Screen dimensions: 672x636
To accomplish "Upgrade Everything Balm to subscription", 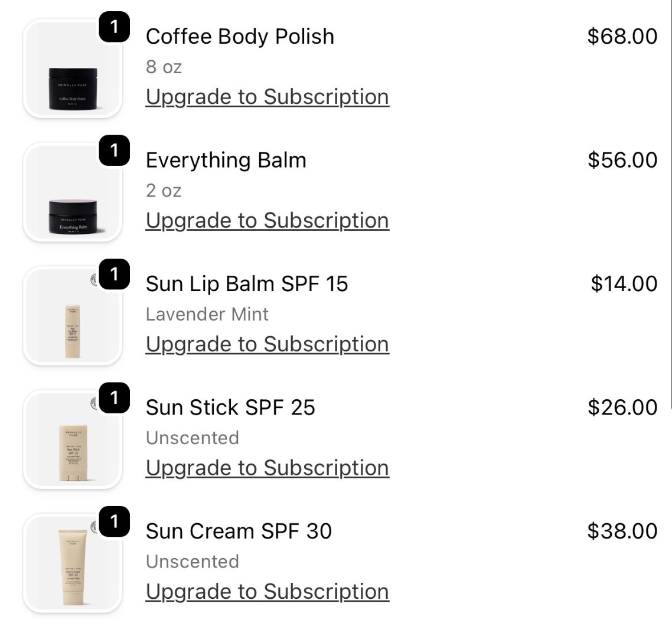I will 267,220.
